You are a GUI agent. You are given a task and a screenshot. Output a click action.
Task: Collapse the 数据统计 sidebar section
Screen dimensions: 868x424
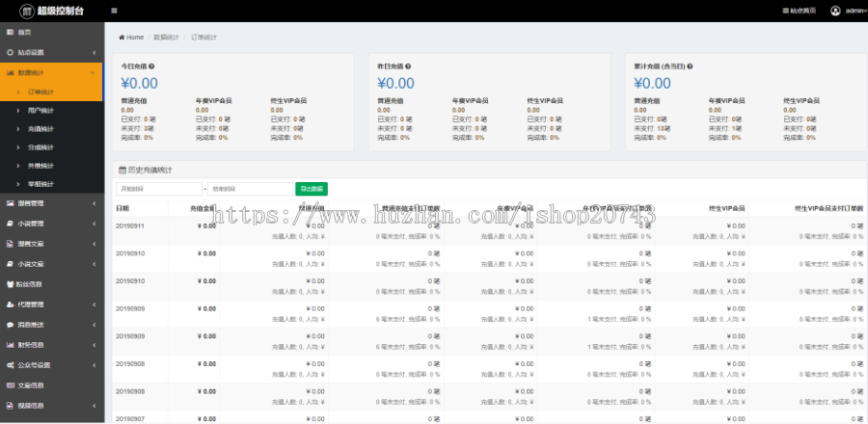tap(51, 72)
